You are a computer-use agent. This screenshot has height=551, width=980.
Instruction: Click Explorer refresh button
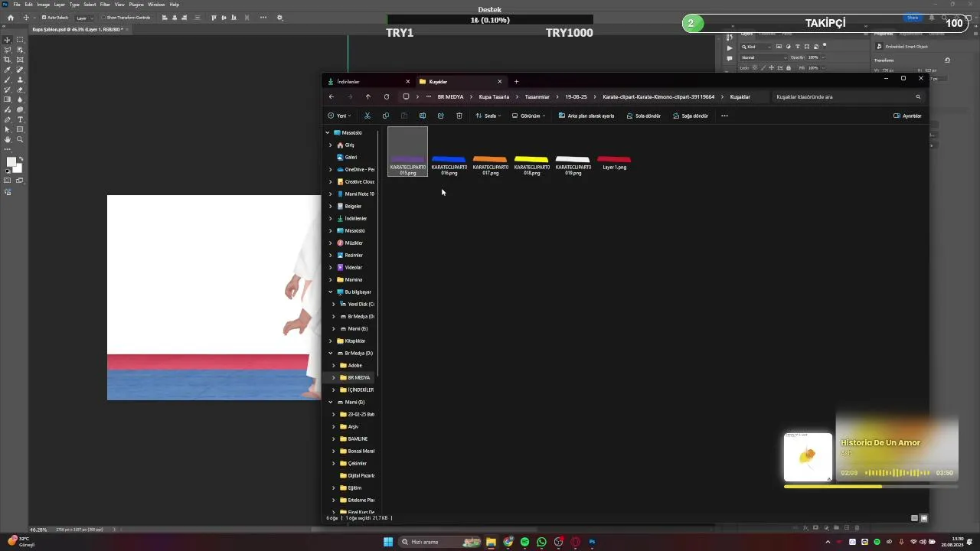387,97
